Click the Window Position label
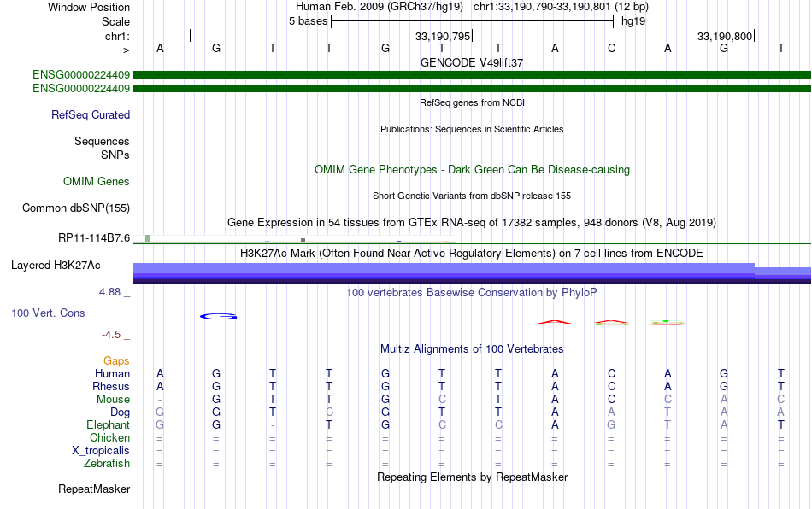This screenshot has height=509, width=812. 89,7
